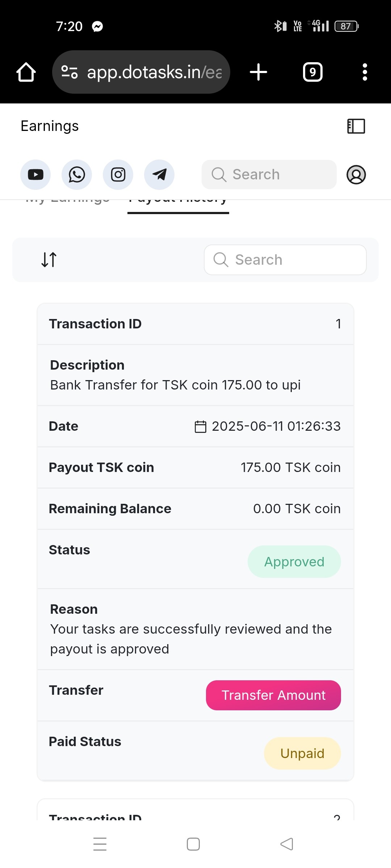Focus the top header Search field

(269, 175)
